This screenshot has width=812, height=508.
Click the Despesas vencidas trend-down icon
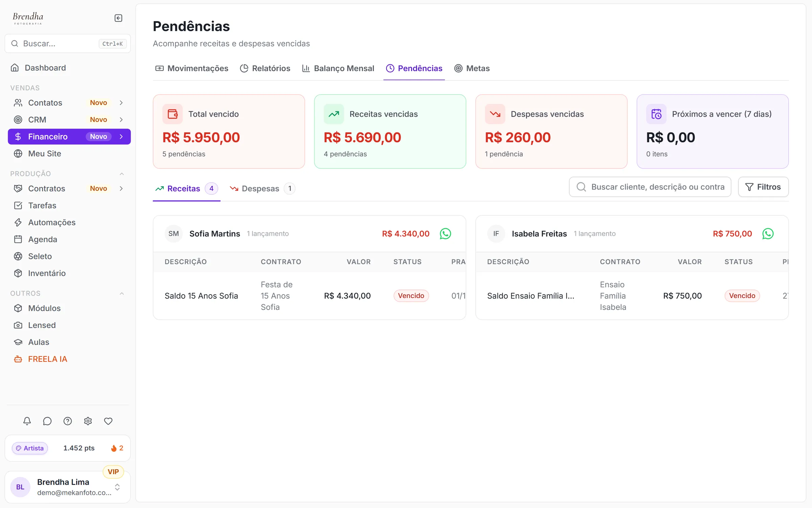[x=495, y=114]
